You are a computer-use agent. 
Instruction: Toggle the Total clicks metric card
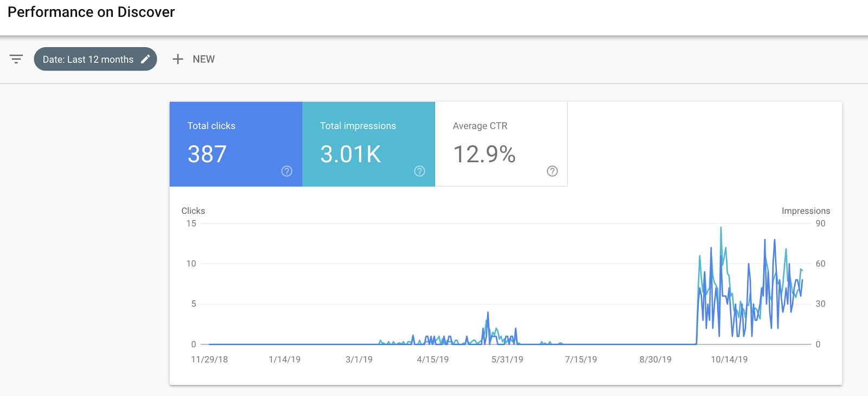(x=235, y=144)
